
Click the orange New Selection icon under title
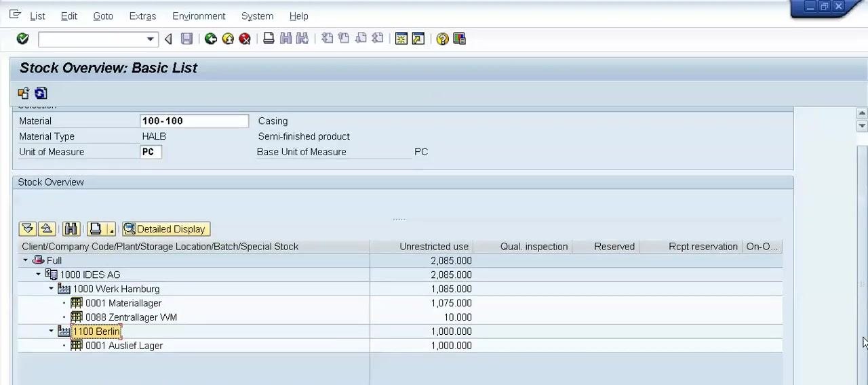coord(24,93)
